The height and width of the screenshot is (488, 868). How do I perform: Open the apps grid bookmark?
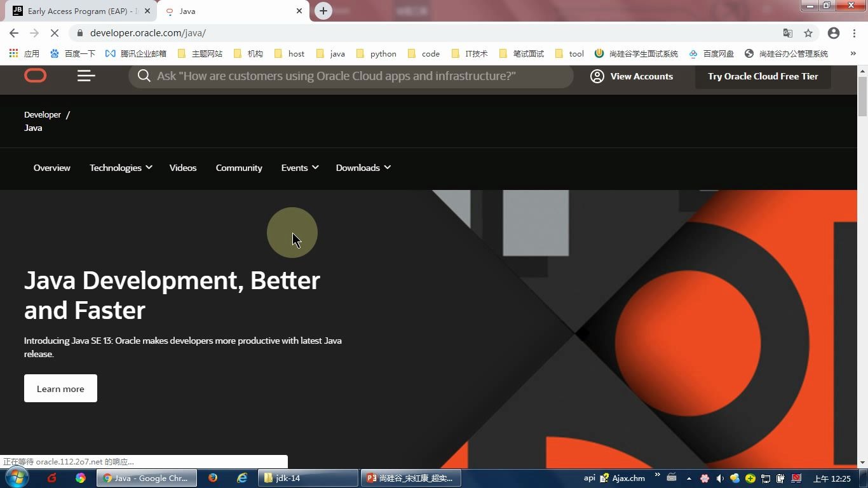24,53
